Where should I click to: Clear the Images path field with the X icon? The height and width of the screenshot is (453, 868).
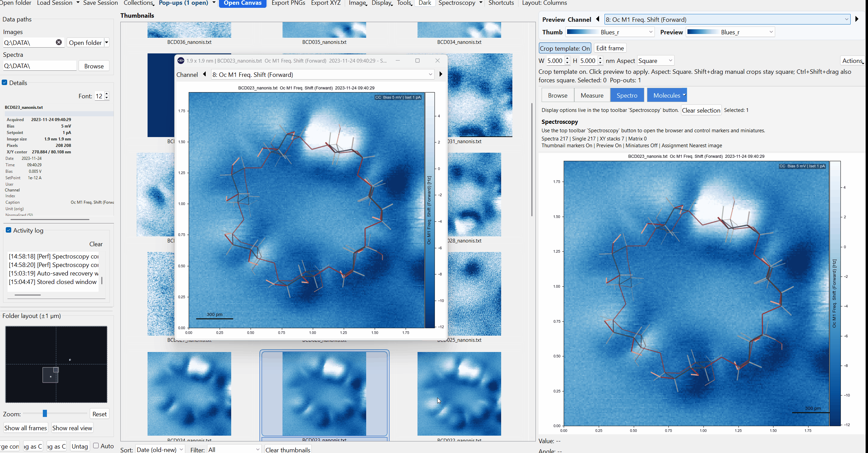59,42
